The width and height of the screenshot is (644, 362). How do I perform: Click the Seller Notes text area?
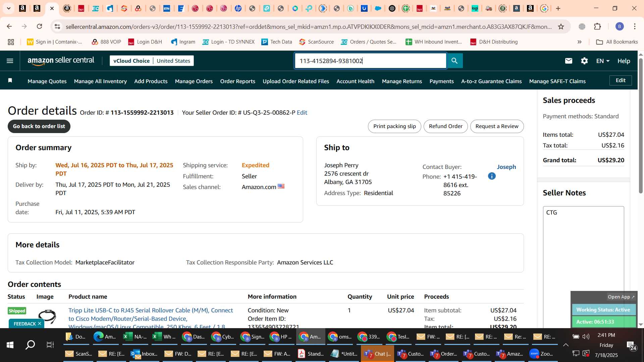click(583, 266)
